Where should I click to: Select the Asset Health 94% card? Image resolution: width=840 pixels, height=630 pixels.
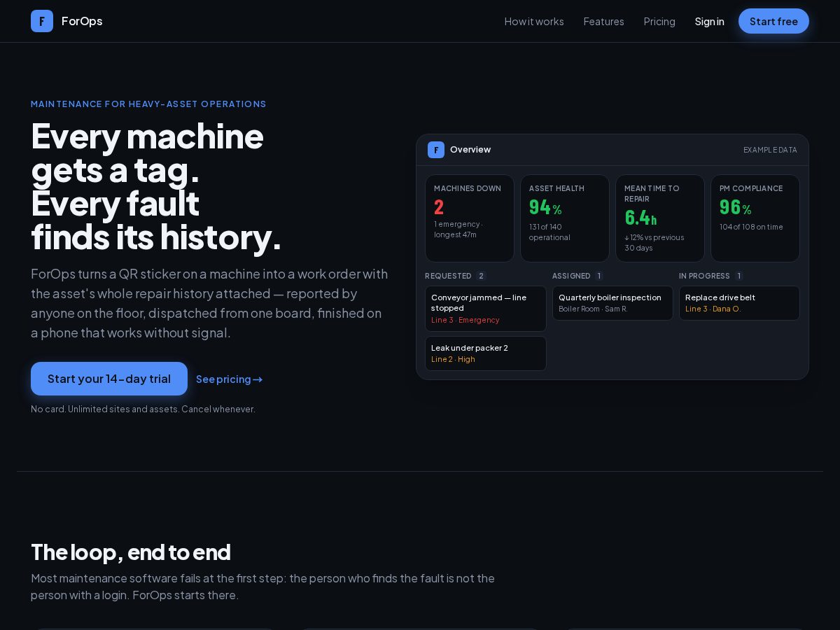coord(565,218)
